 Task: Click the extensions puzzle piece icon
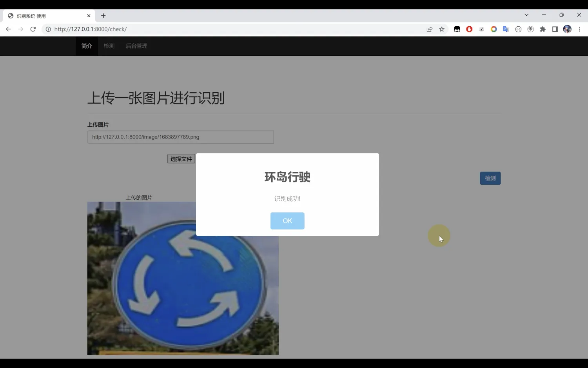coord(543,29)
